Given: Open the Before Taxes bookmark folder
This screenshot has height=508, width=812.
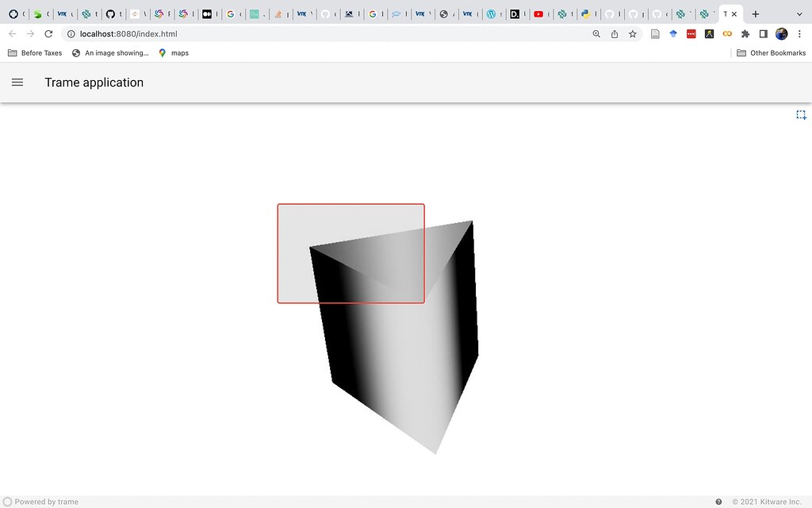Looking at the screenshot, I should tap(35, 53).
